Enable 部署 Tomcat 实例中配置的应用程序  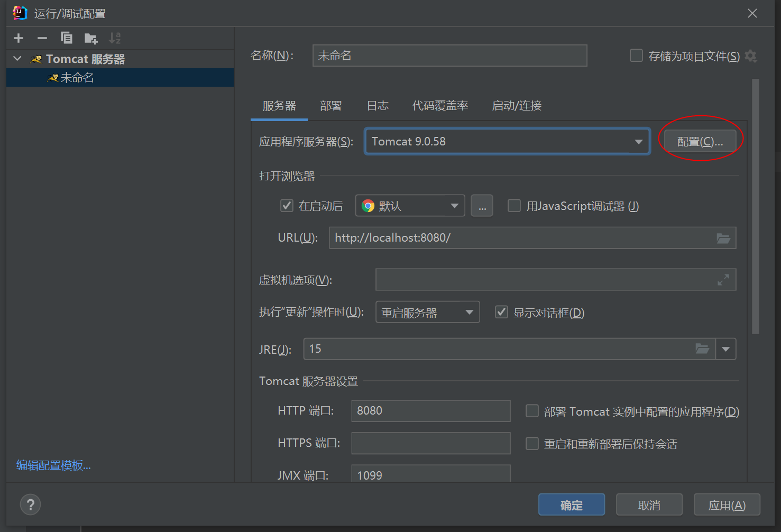(x=532, y=411)
